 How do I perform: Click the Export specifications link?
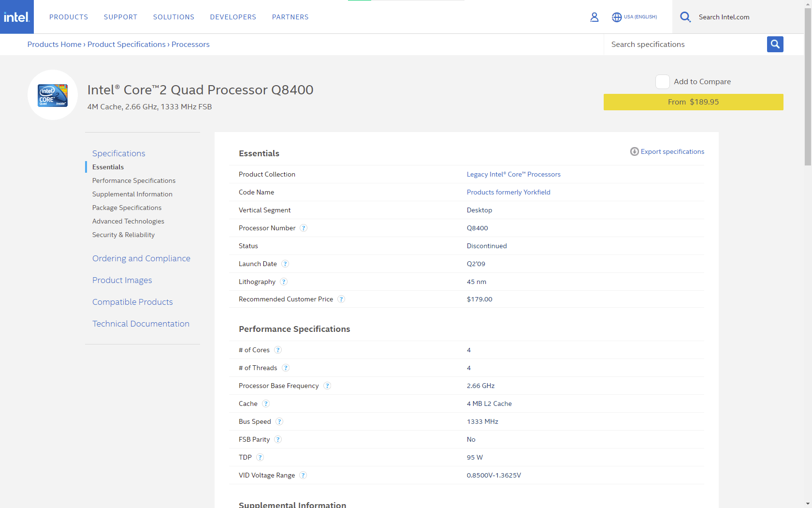coord(673,151)
